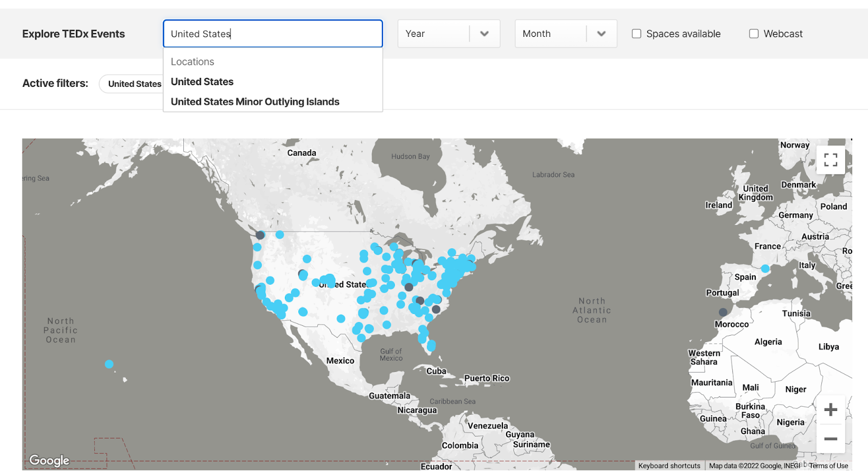Image resolution: width=868 pixels, height=475 pixels.
Task: Click the 'Explore TEDx Events' heading
Action: pos(74,34)
